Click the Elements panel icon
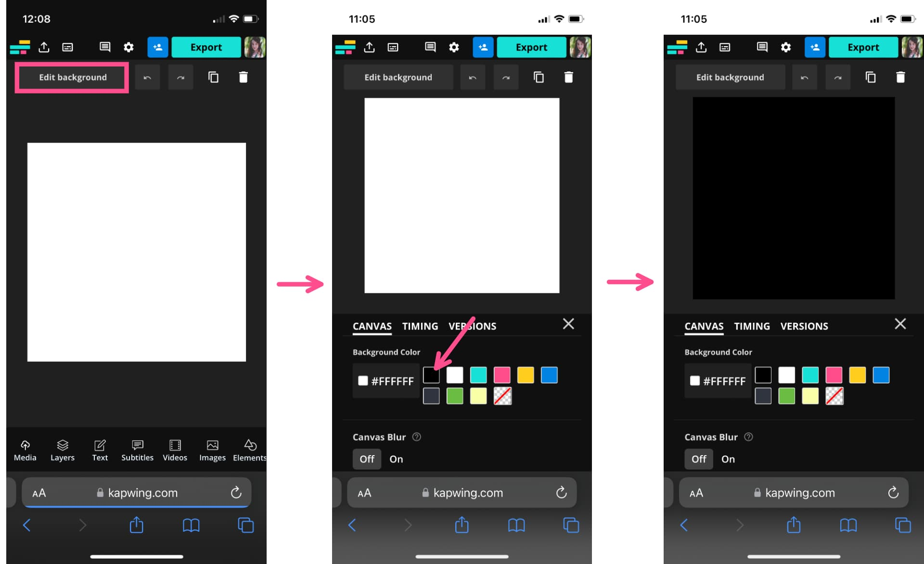The image size is (924, 564). tap(251, 448)
